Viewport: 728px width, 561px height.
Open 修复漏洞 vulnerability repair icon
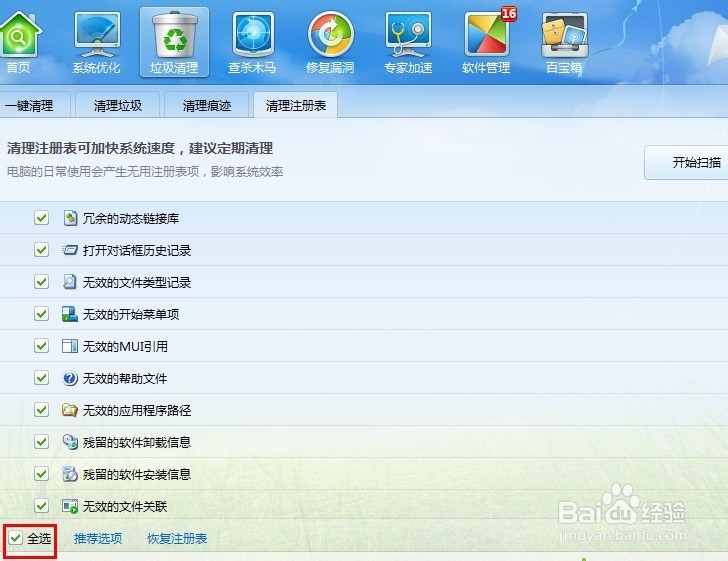pos(331,35)
